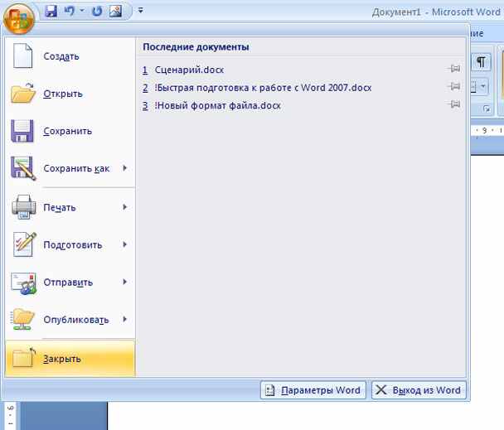Choose Сохранить menu label
The width and height of the screenshot is (504, 430).
67,131
